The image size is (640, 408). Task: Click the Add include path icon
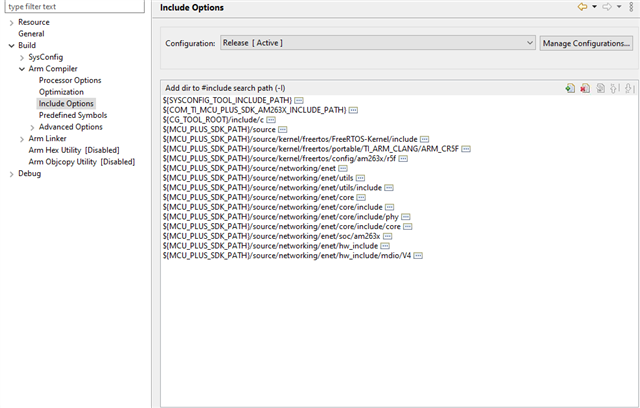(x=570, y=88)
